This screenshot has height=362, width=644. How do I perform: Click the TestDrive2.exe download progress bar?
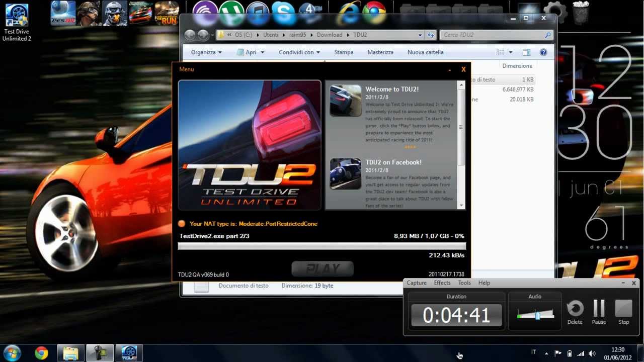pyautogui.click(x=322, y=246)
